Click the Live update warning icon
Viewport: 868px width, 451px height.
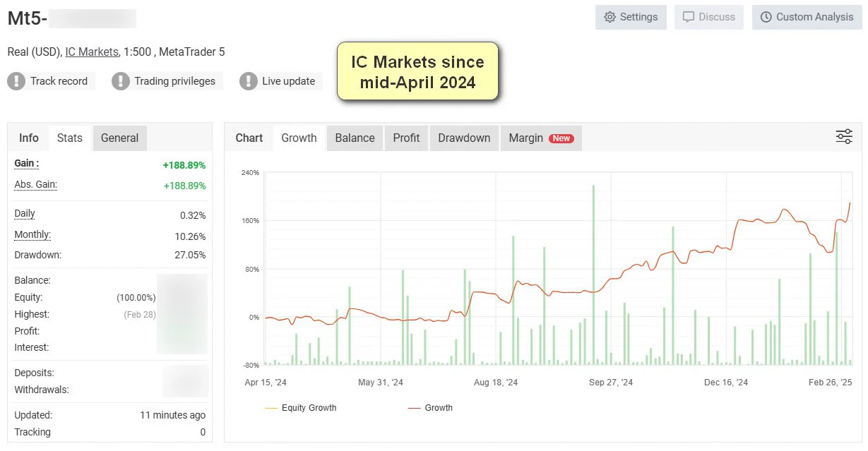pos(248,81)
